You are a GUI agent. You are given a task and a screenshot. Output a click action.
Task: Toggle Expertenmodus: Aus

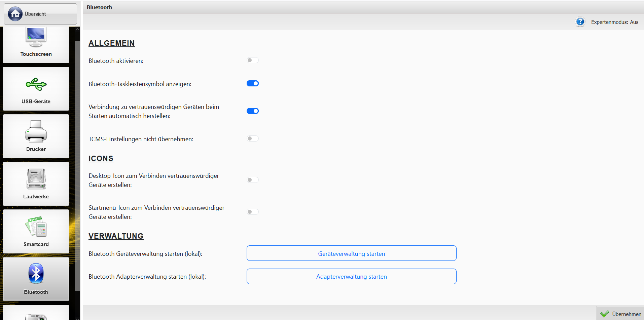[x=614, y=22]
